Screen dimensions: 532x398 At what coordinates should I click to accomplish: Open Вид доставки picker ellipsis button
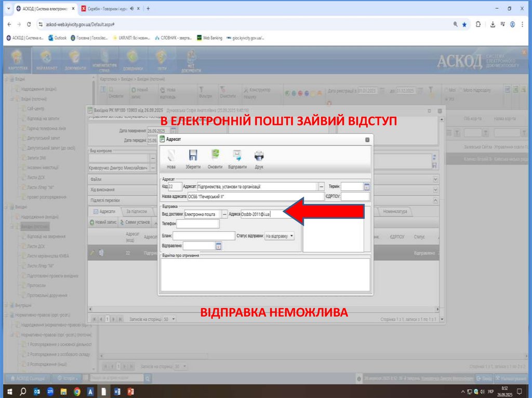click(x=224, y=214)
